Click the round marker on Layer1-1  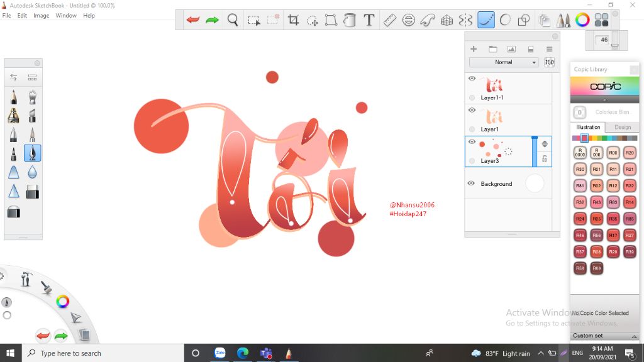[x=472, y=97]
